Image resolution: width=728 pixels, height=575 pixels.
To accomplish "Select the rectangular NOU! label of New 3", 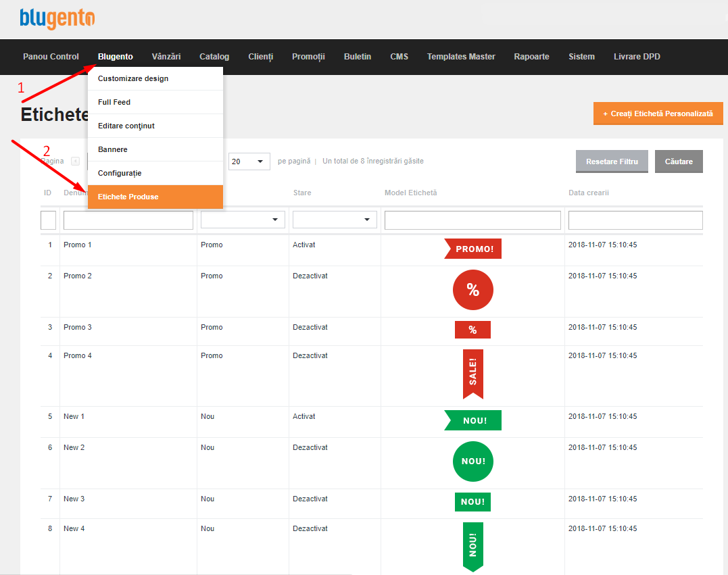I will click(472, 501).
